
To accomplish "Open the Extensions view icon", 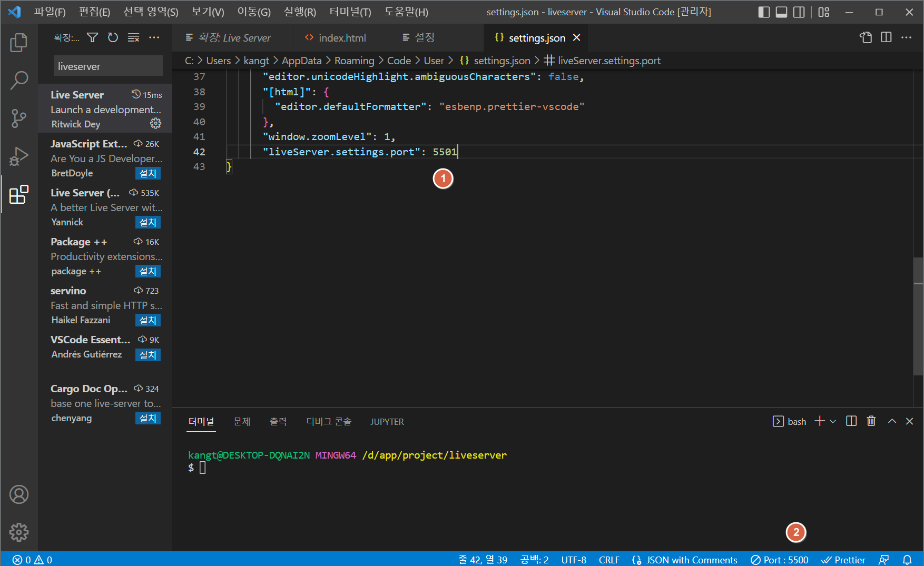I will (x=19, y=194).
